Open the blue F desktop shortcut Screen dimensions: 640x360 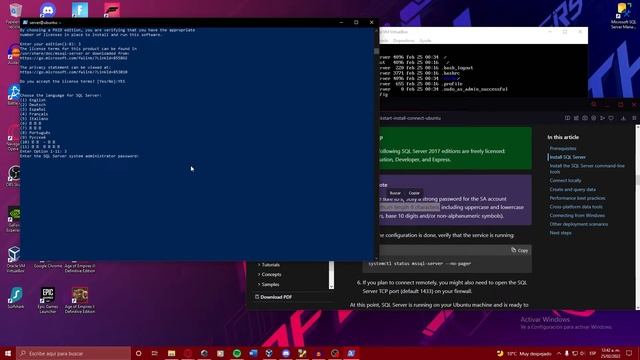[x=80, y=10]
